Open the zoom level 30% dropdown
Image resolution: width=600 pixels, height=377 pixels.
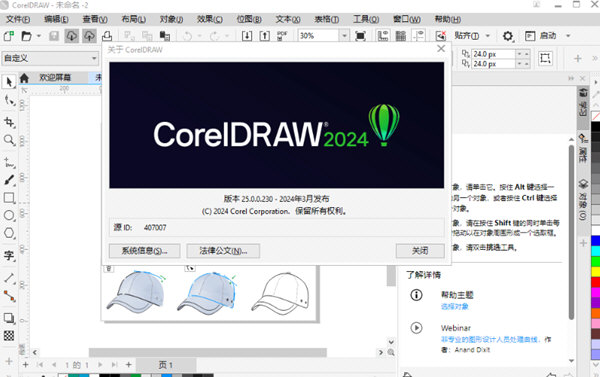[x=344, y=36]
